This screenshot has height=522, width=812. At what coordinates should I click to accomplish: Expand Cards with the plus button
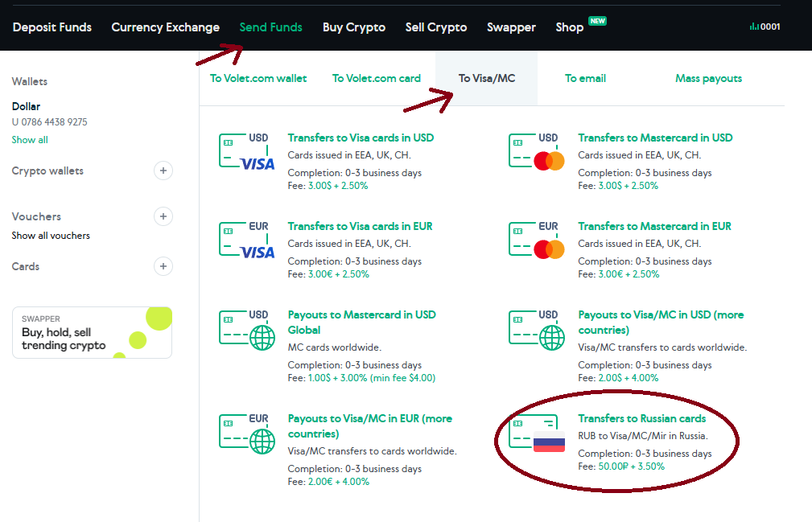click(x=163, y=266)
